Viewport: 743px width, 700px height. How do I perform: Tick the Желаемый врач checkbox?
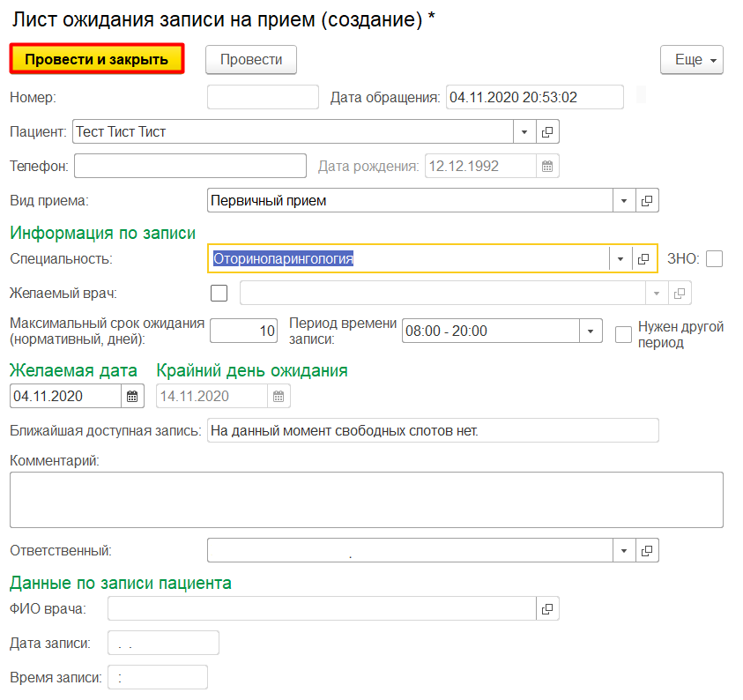[219, 293]
